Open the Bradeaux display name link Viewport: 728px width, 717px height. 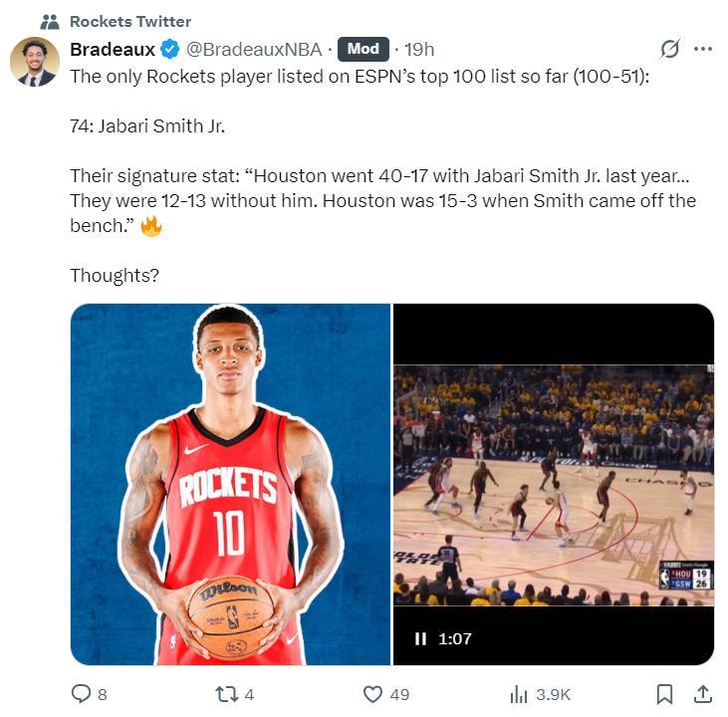(113, 49)
